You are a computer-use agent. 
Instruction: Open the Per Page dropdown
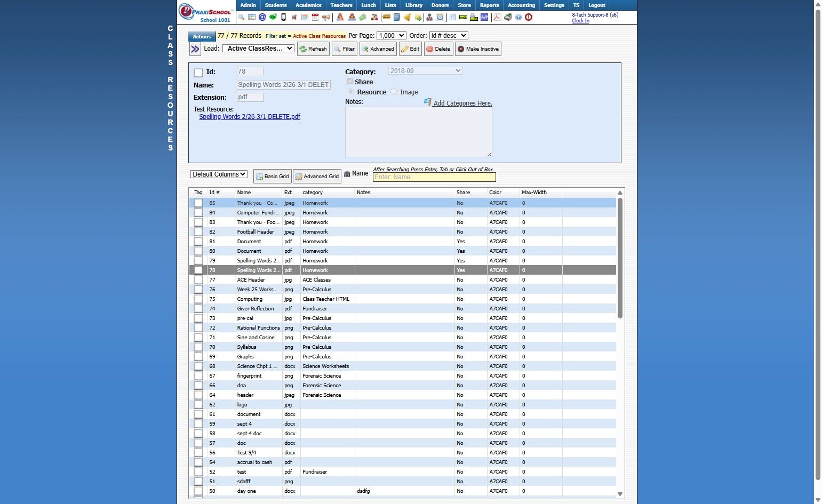pyautogui.click(x=391, y=36)
